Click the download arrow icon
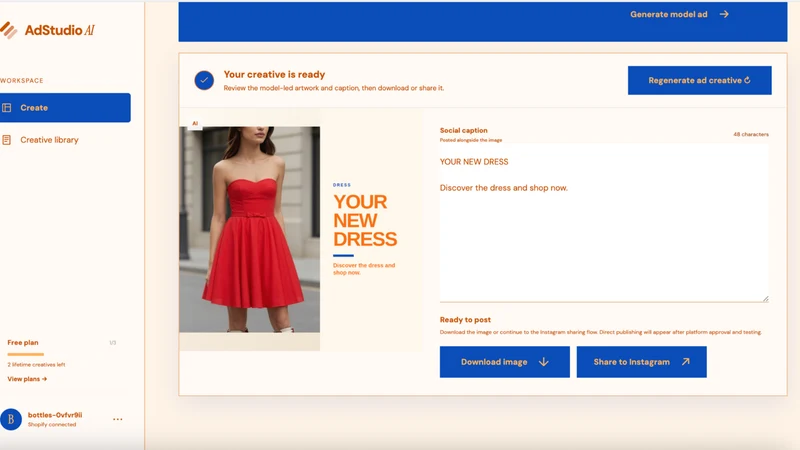The height and width of the screenshot is (450, 800). pos(544,362)
